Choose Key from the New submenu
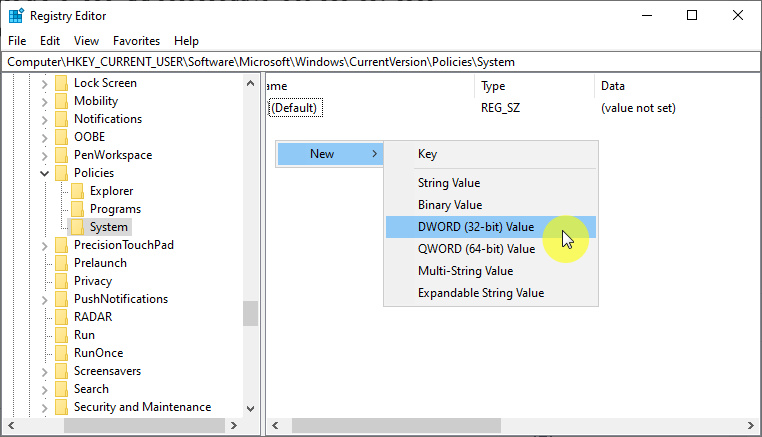The image size is (762, 437). [x=427, y=154]
